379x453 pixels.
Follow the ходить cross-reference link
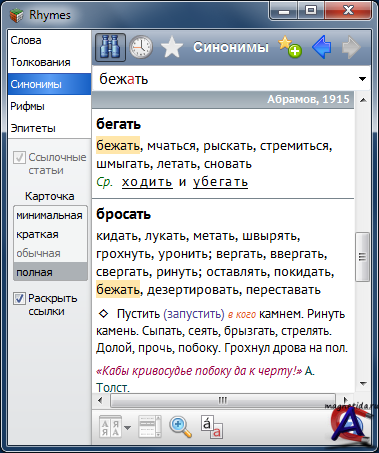click(147, 182)
